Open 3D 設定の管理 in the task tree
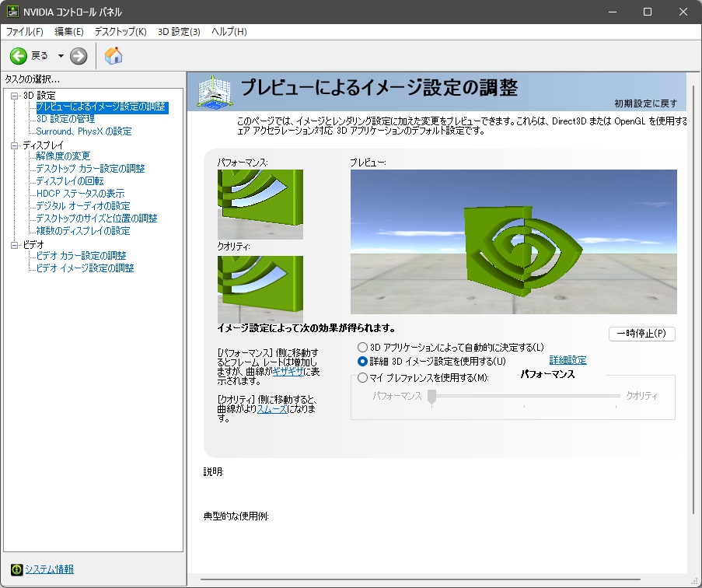The image size is (702, 588). tap(65, 119)
